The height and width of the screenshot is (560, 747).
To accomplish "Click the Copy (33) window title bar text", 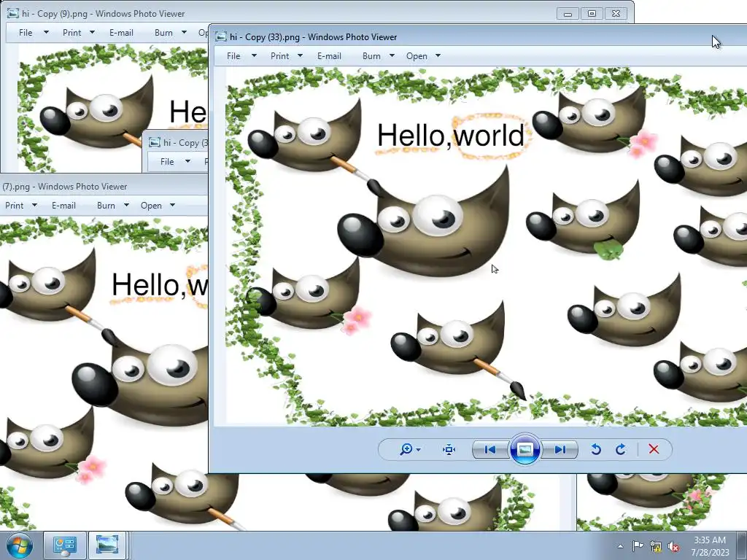I will 313,37.
